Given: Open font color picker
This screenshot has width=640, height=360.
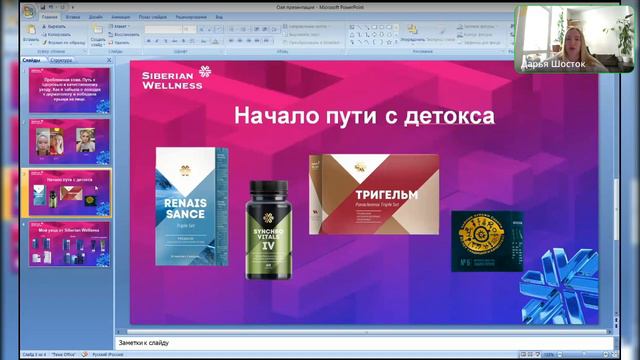Looking at the screenshot, I should (x=215, y=41).
